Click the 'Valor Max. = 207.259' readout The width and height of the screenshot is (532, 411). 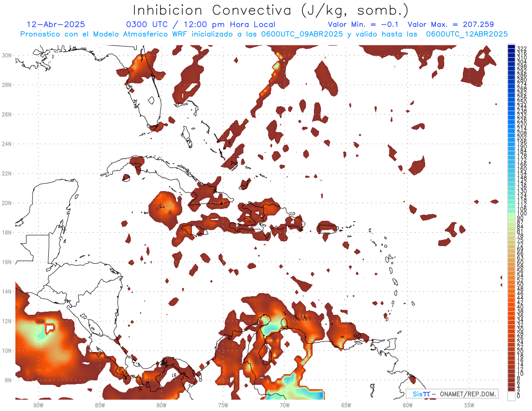pos(450,24)
